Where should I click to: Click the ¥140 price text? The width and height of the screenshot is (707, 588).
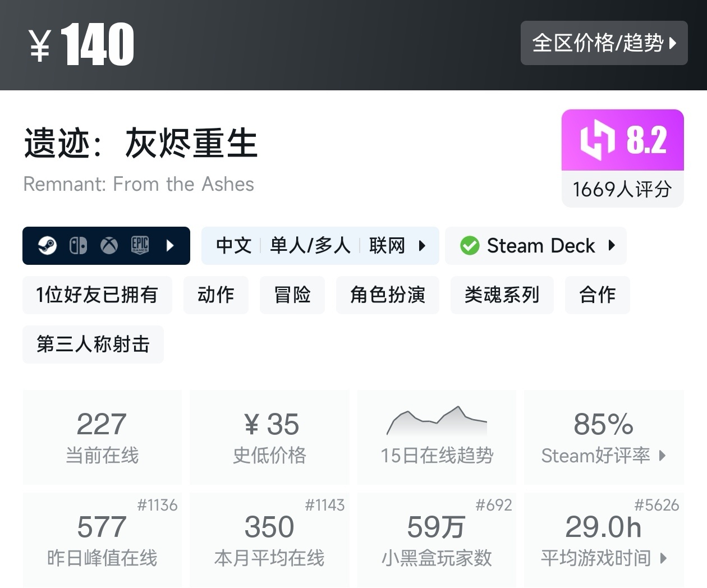tap(81, 44)
